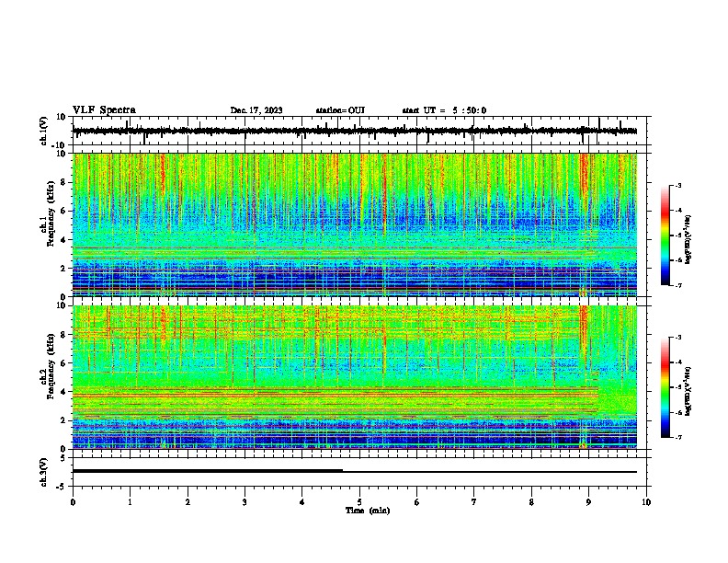Select the "start UT = 5 :50: 0" text
Image resolution: width=728 pixels, height=563 pixels.
tap(444, 110)
